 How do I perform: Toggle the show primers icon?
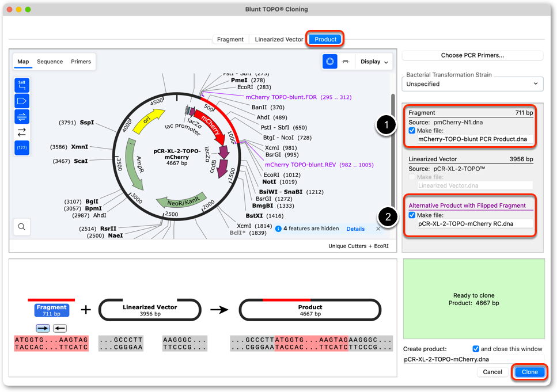point(22,116)
